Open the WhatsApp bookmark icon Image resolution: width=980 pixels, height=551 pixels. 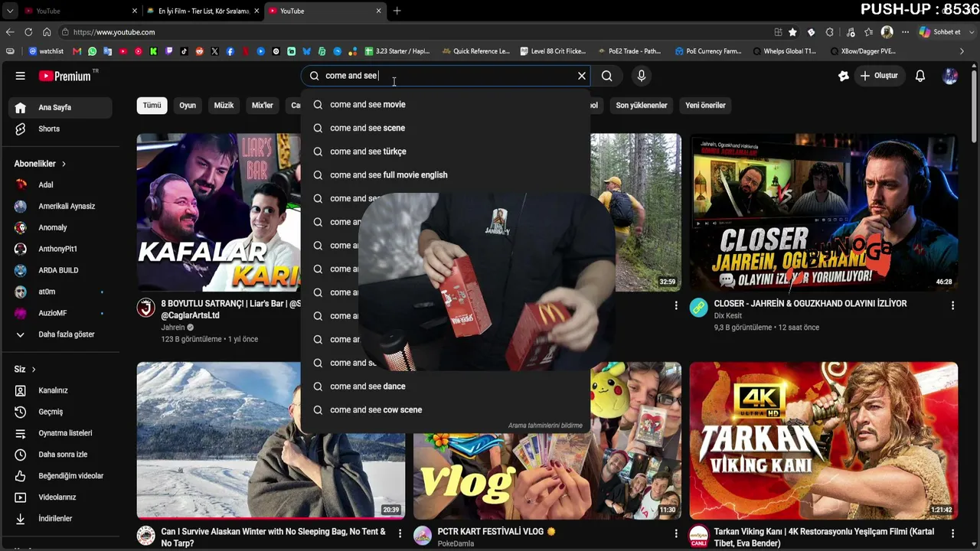click(x=93, y=51)
